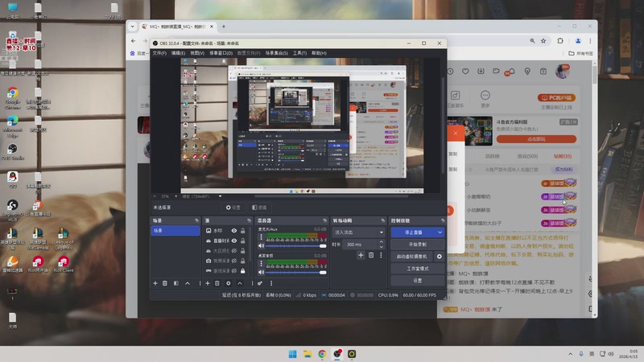Open OBS 文件(F) menu
This screenshot has width=644, height=362.
click(x=159, y=53)
